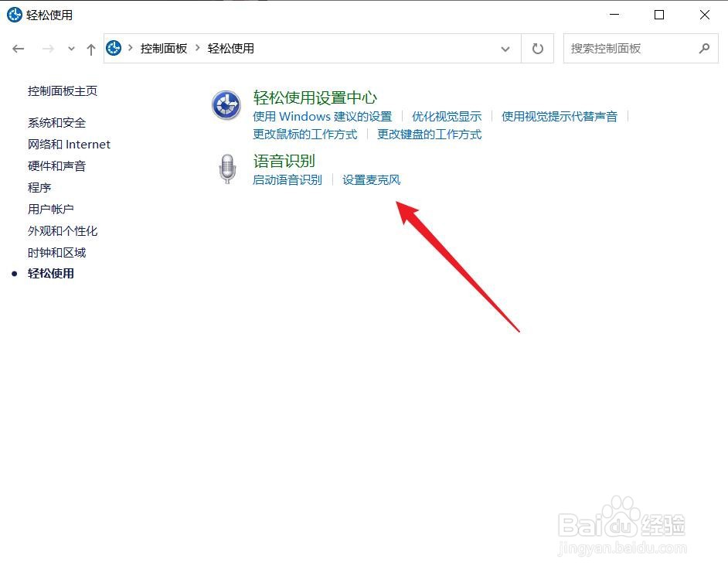Open 轻松使用设置中心 heading

tap(315, 97)
